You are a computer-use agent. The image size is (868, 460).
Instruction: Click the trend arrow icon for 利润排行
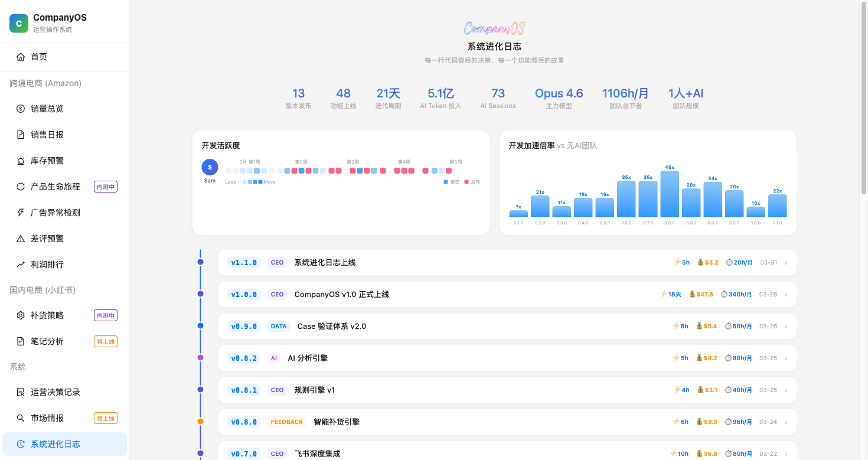[x=21, y=265]
